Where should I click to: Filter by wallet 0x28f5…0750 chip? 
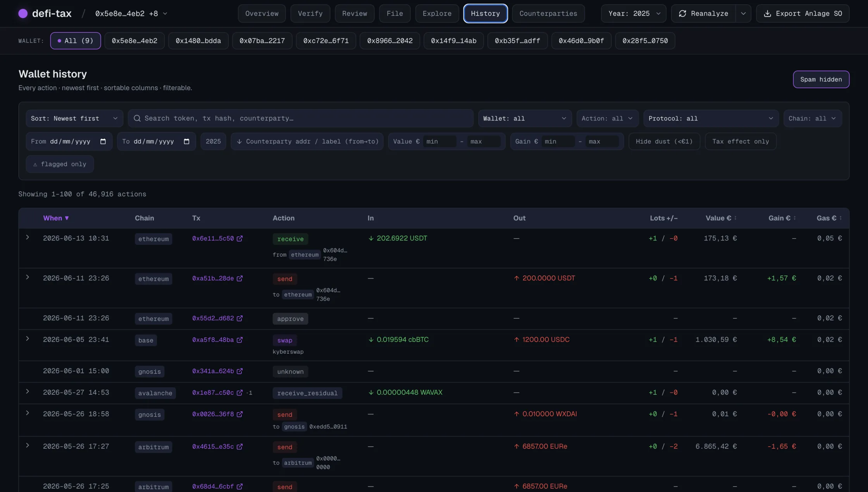click(x=645, y=41)
